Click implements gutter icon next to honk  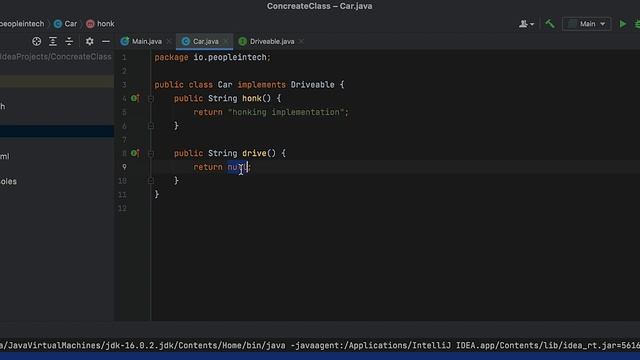[135, 98]
